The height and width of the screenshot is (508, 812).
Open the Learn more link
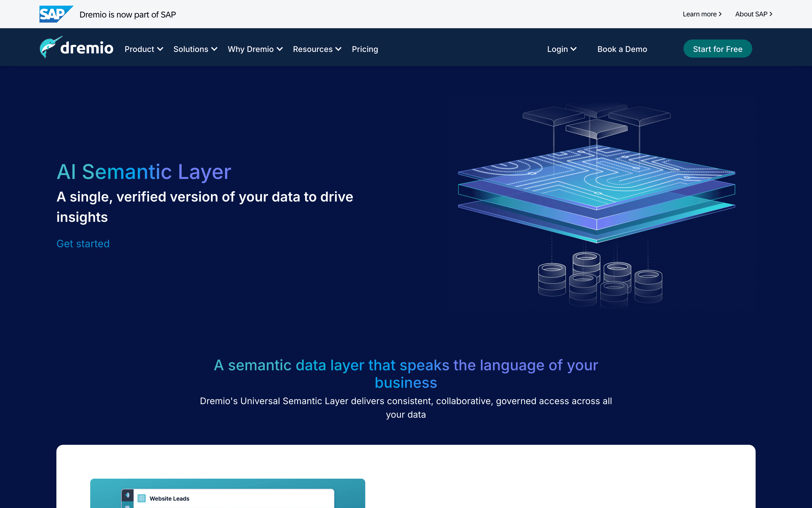point(702,14)
